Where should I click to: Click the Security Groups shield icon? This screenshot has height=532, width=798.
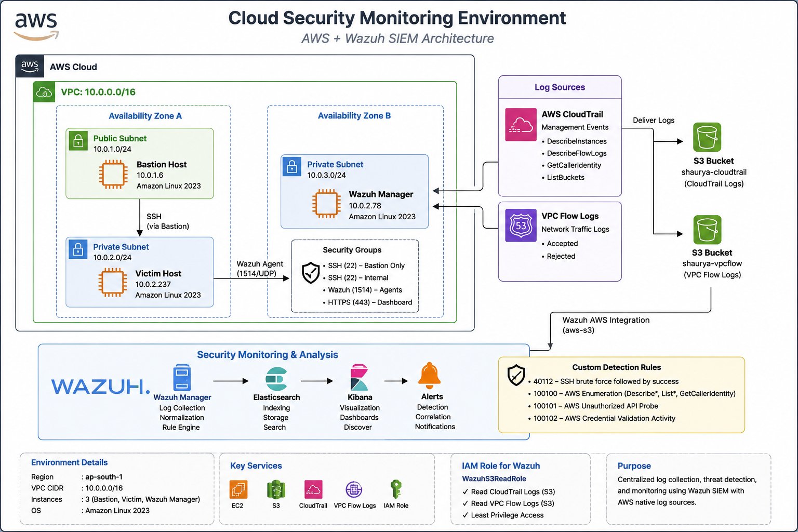[x=311, y=272]
